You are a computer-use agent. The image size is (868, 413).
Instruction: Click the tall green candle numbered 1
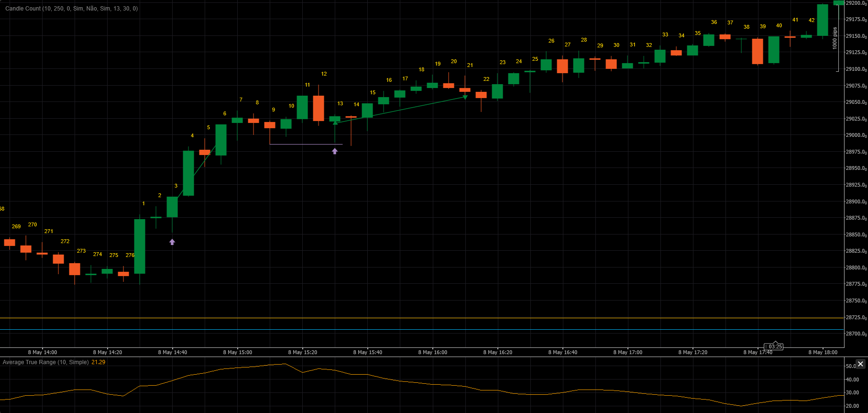coord(140,246)
